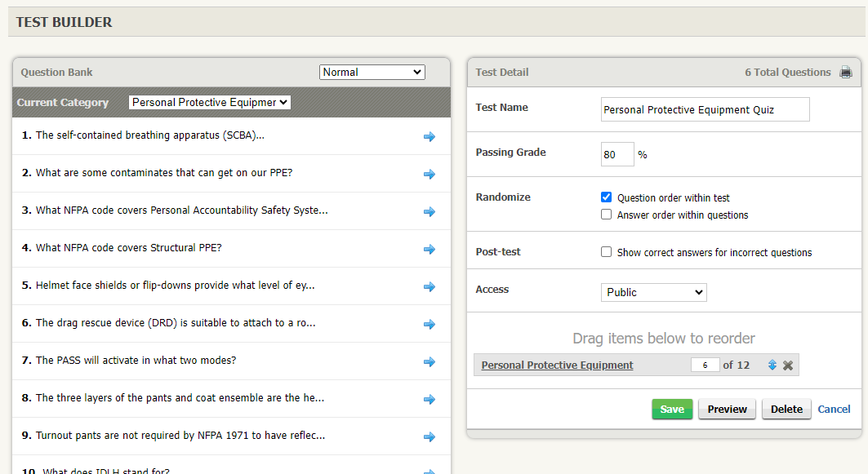The height and width of the screenshot is (474, 868).
Task: Open the Access dropdown showing Public
Action: point(653,292)
